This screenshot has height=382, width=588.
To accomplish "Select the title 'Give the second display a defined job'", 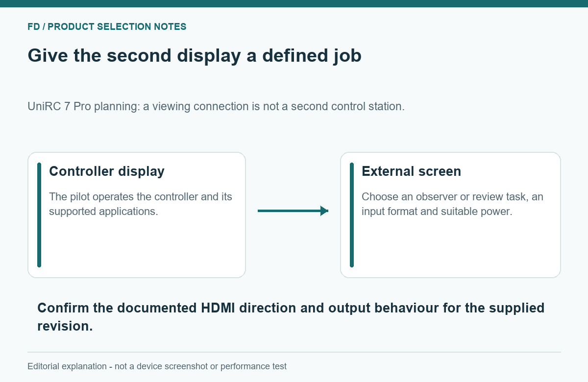I will [x=195, y=56].
